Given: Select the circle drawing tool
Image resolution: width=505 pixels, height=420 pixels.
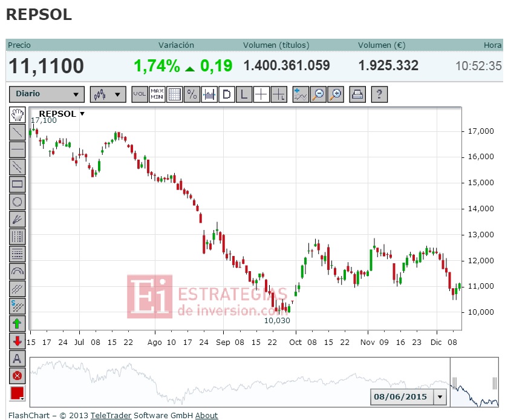Looking at the screenshot, I should coord(17,202).
